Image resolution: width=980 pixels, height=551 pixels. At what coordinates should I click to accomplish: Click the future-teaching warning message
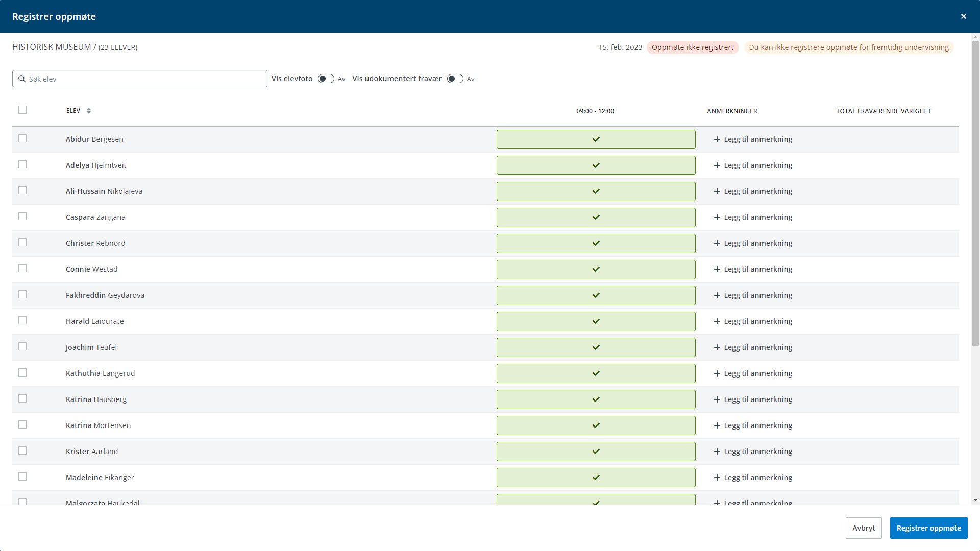click(849, 47)
